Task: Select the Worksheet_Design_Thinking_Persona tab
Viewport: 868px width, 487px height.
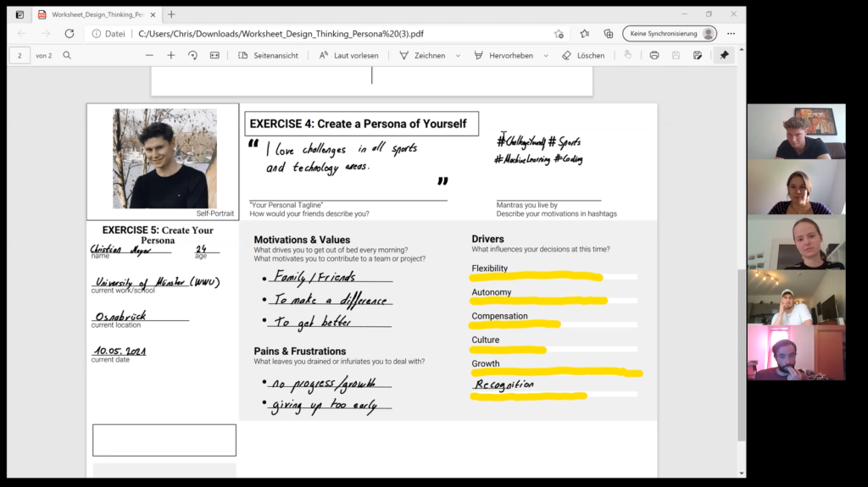Action: [97, 15]
